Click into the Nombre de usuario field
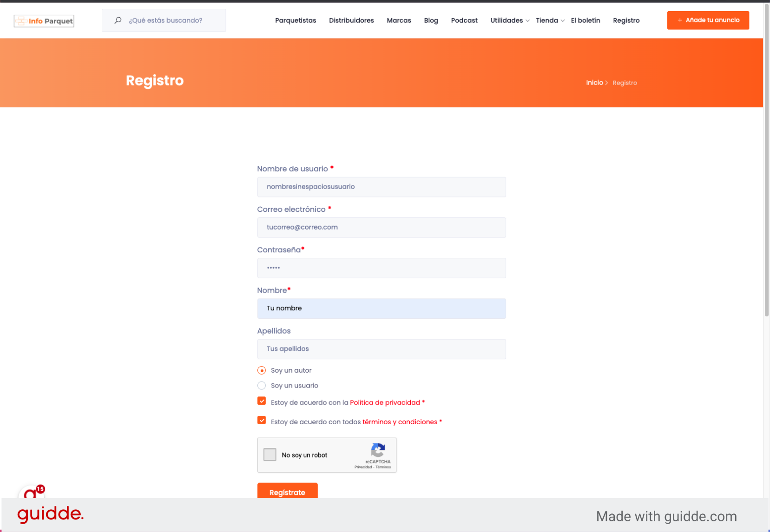 pyautogui.click(x=382, y=187)
